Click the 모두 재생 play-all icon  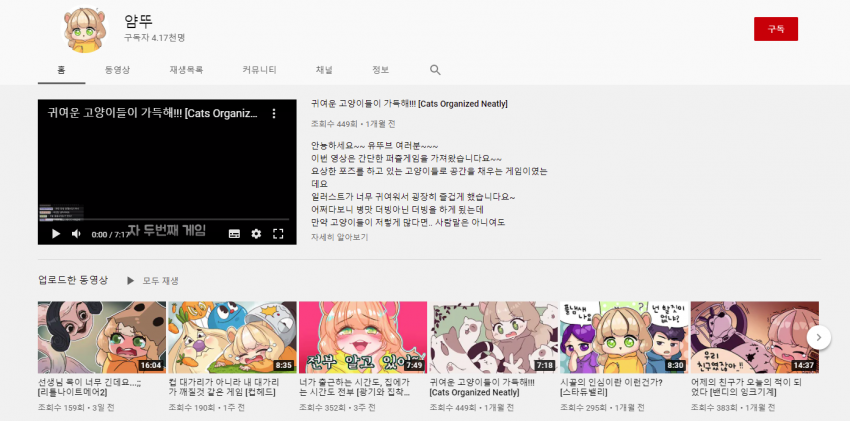130,281
